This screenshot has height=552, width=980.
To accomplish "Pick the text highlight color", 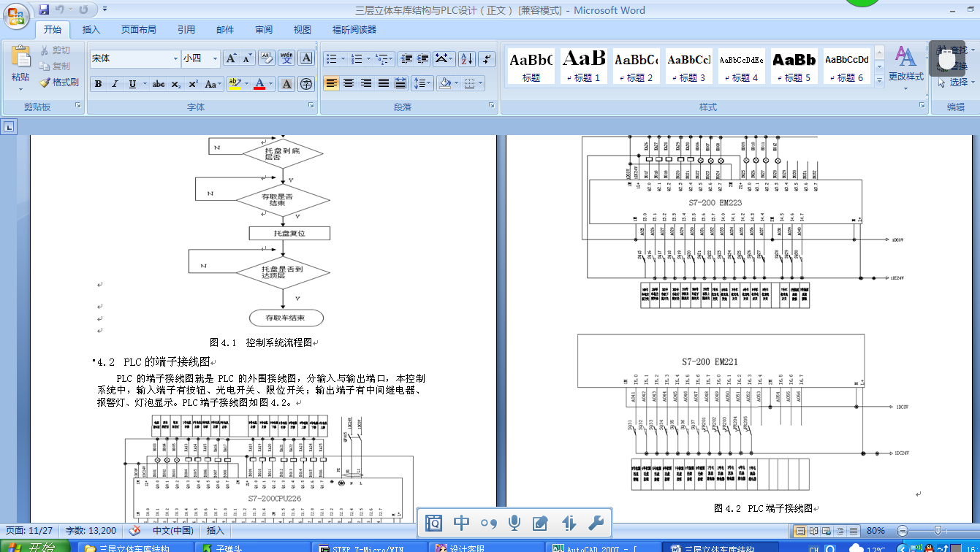I will click(x=235, y=84).
